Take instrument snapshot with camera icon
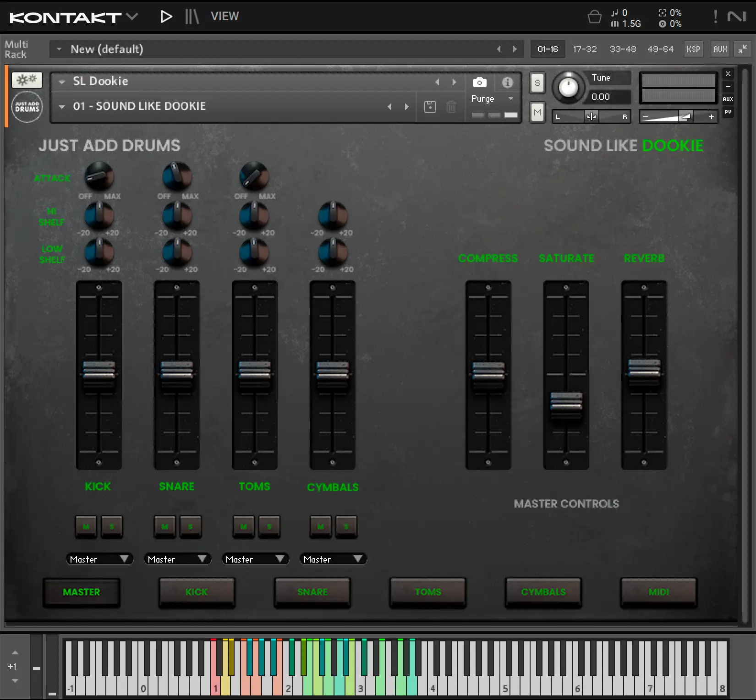The image size is (756, 700). pyautogui.click(x=479, y=82)
